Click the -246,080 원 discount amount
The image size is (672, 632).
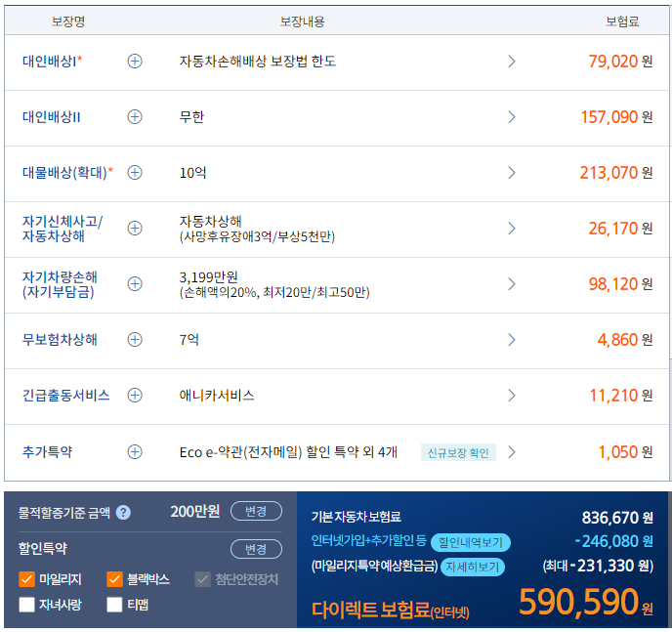tap(614, 541)
